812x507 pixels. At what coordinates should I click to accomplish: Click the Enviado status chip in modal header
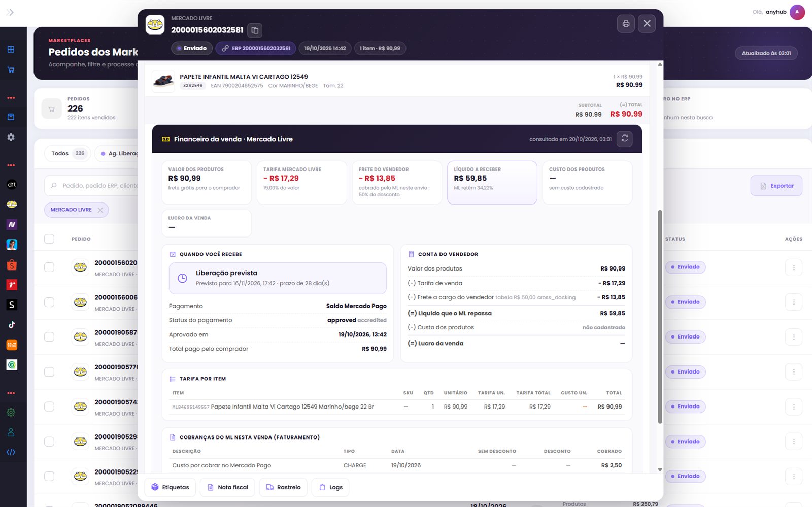(x=191, y=48)
